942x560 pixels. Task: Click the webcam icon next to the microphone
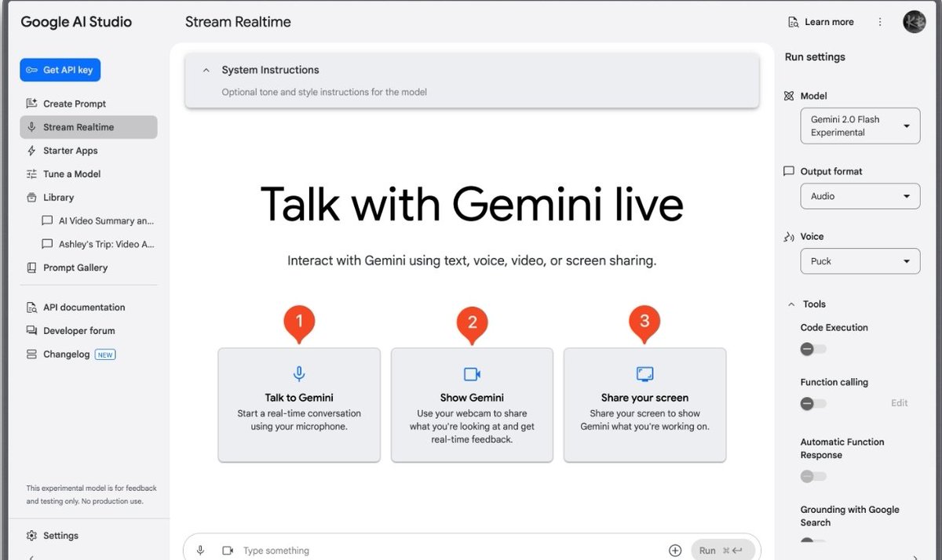pos(228,551)
